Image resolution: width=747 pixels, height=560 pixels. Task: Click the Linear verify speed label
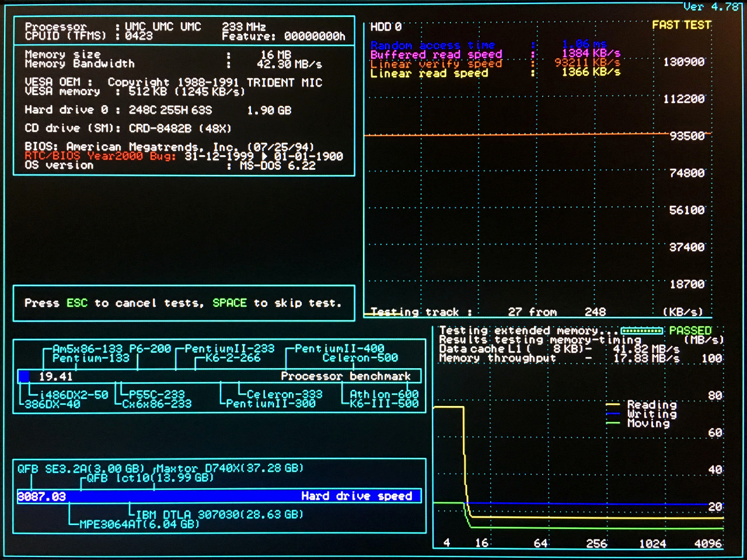(x=436, y=64)
